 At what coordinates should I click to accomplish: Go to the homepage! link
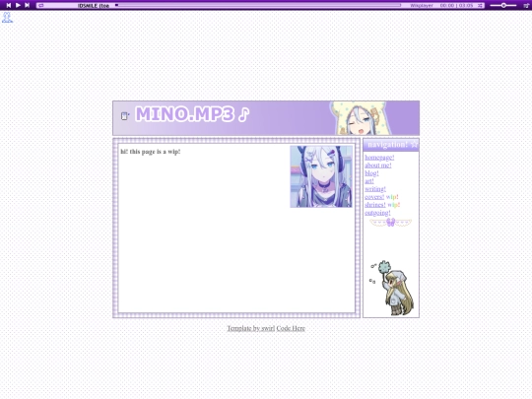click(379, 158)
